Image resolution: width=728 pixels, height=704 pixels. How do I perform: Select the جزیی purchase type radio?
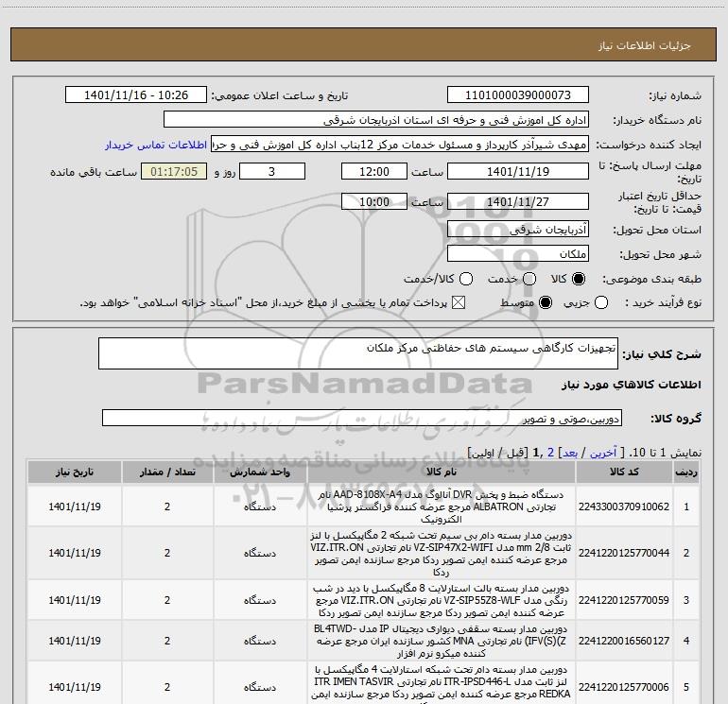tap(601, 303)
